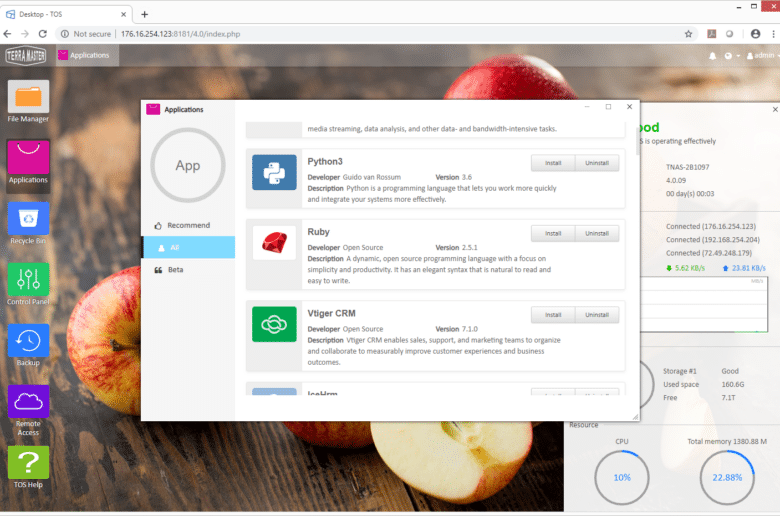The width and height of the screenshot is (780, 516).
Task: Install the Ruby application
Action: 553,233
